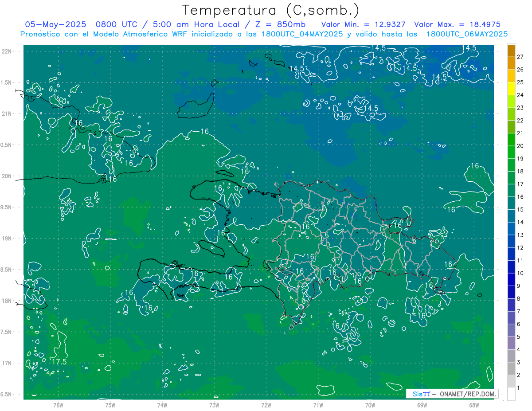Click the longitude axis label '74W'
Viewport: 532px width, 411px height.
[162, 405]
